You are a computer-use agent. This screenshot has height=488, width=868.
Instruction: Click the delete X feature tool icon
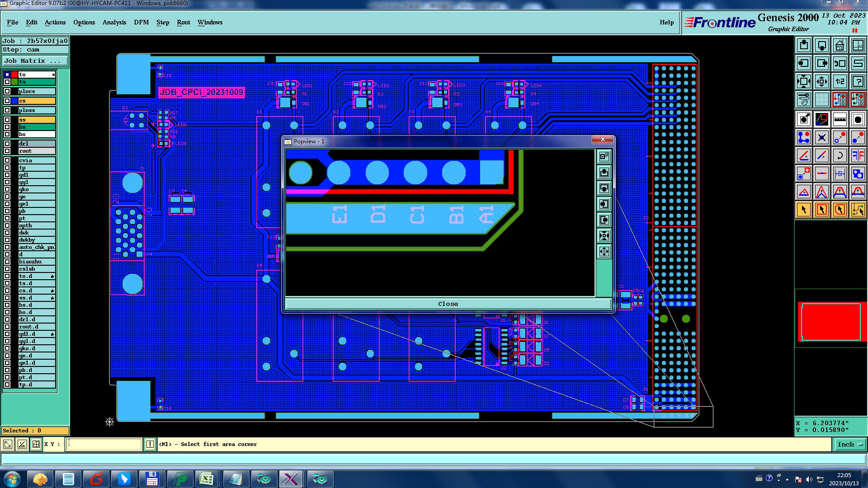coord(822,137)
